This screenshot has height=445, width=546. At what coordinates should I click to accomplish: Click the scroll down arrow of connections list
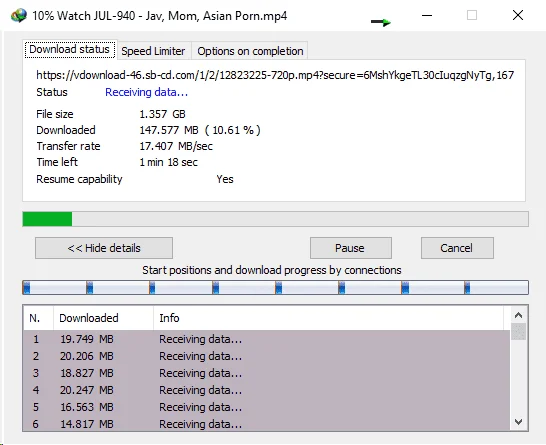pos(518,422)
